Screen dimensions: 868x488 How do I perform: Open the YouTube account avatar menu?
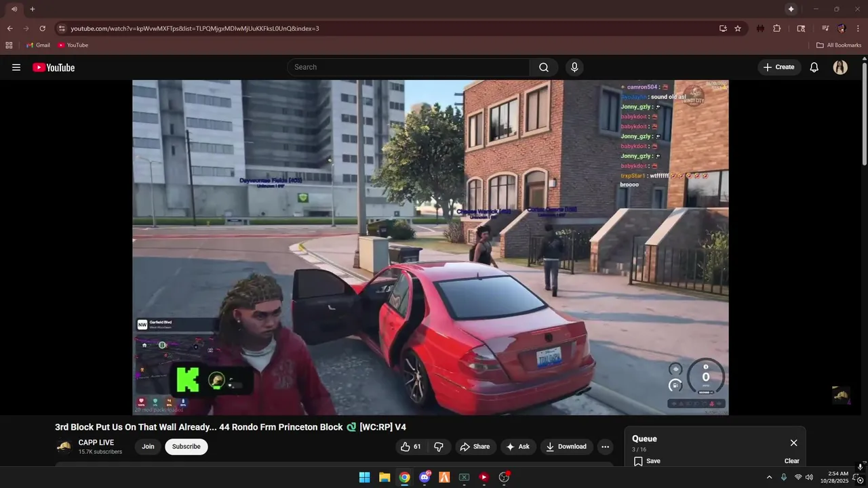(x=840, y=67)
